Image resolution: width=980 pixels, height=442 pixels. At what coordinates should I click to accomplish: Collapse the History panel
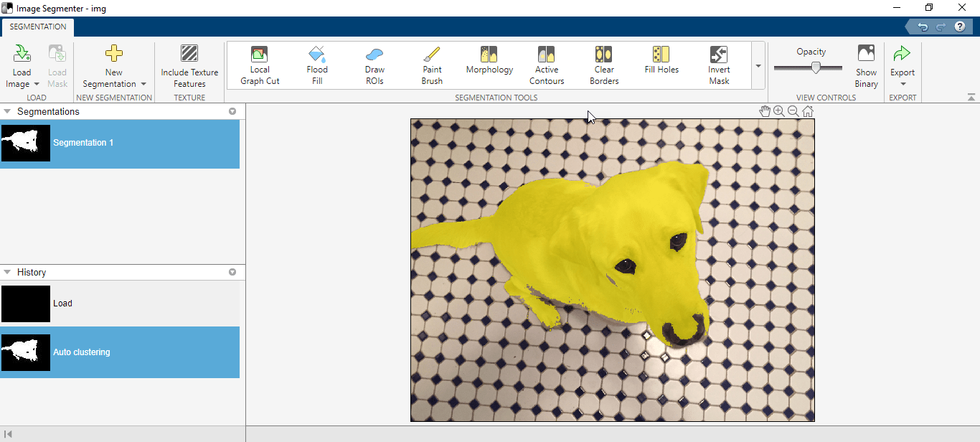[7, 273]
